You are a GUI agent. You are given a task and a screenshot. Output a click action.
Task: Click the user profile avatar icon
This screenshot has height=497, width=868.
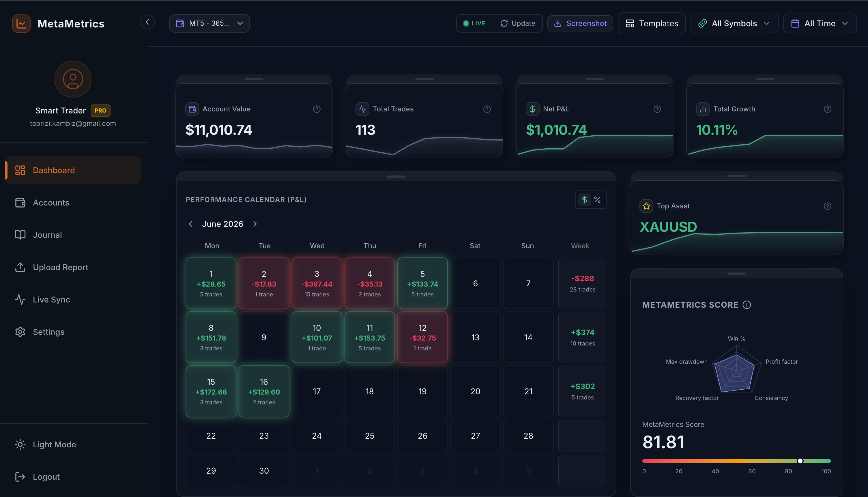[x=73, y=79]
